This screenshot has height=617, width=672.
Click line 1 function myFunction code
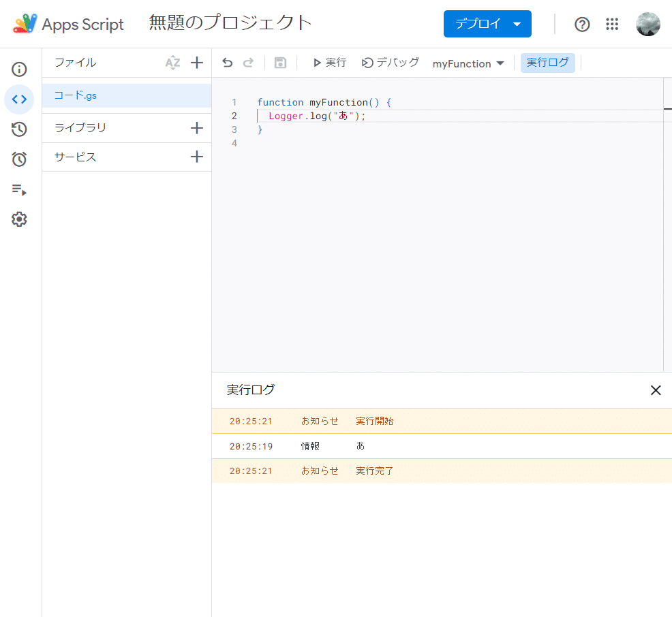pos(324,102)
